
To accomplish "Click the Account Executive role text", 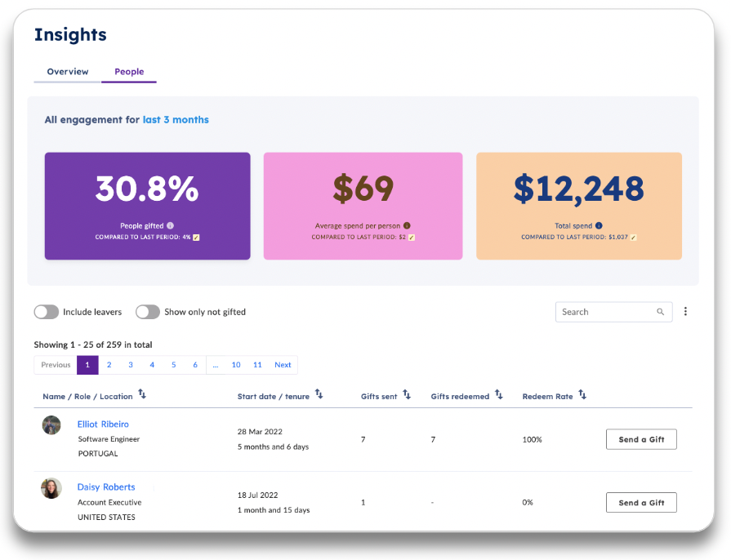I will 109,502.
